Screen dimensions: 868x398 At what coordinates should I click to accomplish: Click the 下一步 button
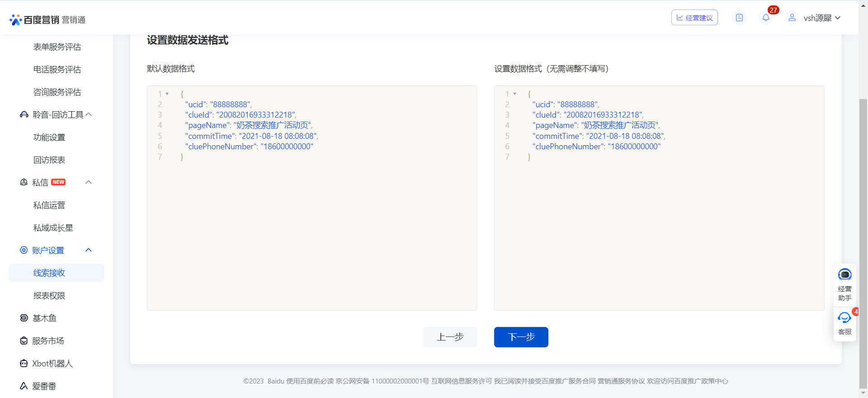click(521, 337)
